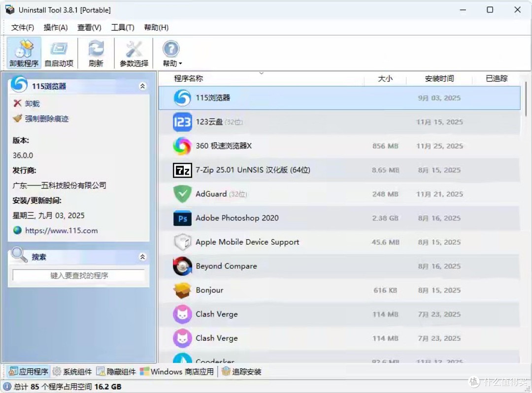Viewport: 532px width, 393px height.
Task: Sort by the 安装时间 column header
Action: pyautogui.click(x=439, y=78)
